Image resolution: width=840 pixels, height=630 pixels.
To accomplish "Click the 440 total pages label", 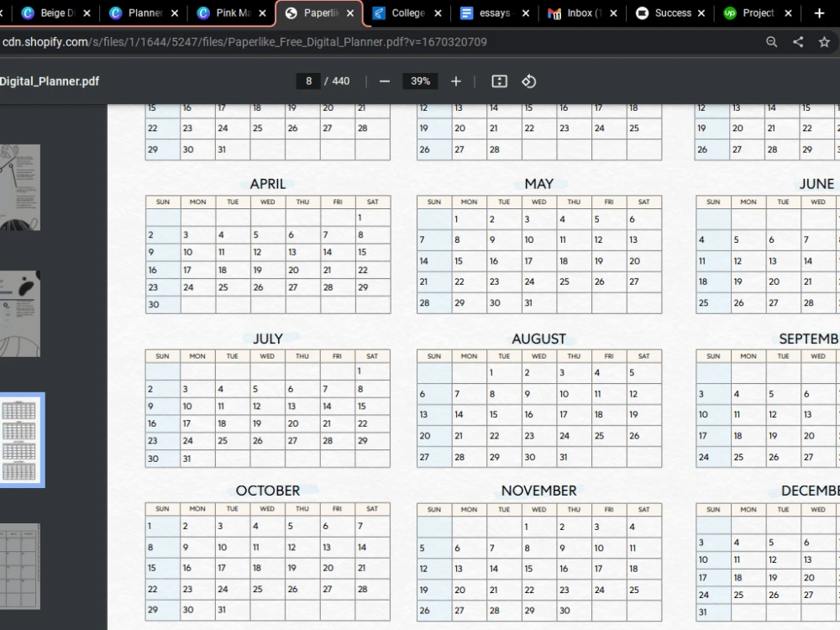I will click(341, 81).
